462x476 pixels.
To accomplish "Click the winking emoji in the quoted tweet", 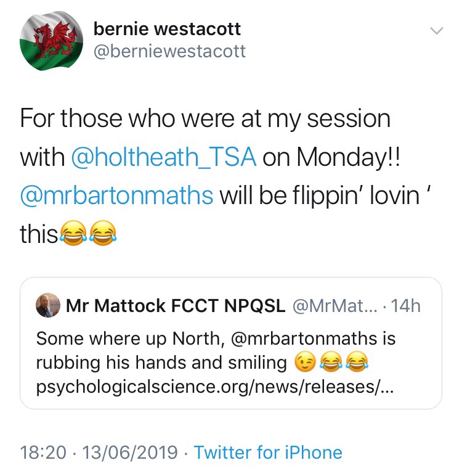I will [306, 363].
